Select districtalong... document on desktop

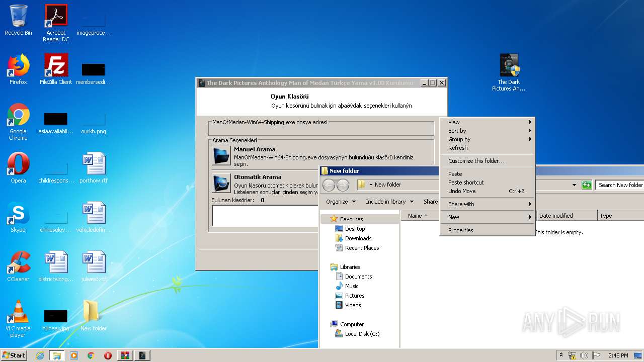point(56,266)
